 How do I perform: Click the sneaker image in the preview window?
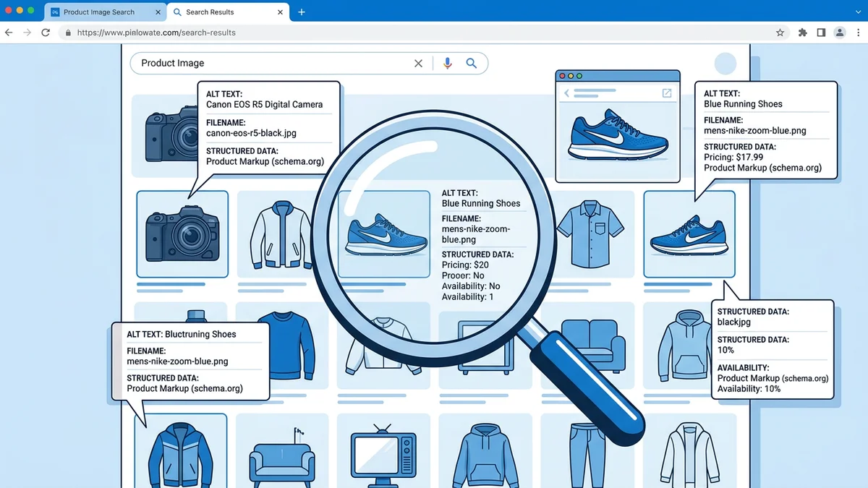[617, 134]
